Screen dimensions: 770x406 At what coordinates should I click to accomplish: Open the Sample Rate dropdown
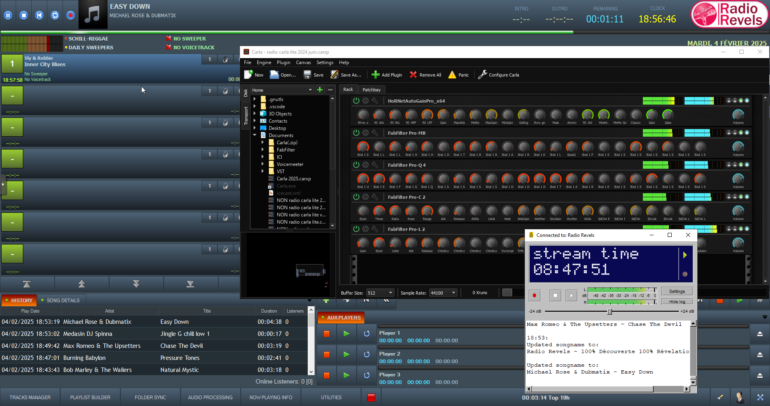point(443,293)
